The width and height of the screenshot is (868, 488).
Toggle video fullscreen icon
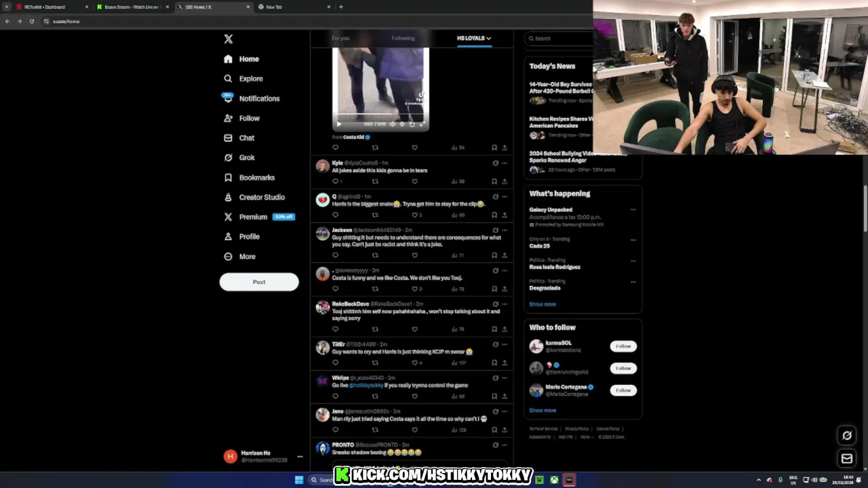click(421, 124)
